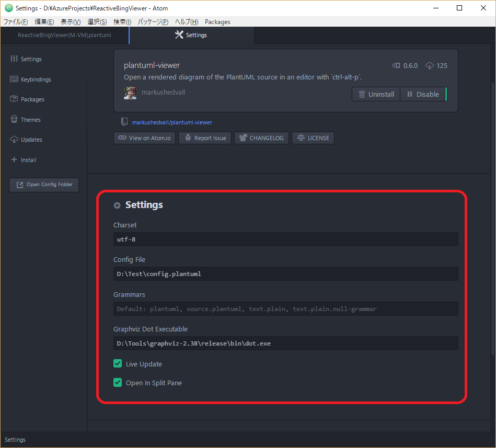The image size is (496, 448).
Task: Click the bug icon on Report Issue
Action: [188, 137]
